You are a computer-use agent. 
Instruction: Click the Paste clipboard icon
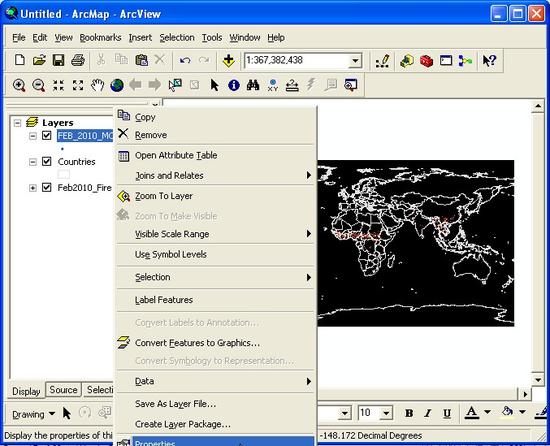[141, 60]
